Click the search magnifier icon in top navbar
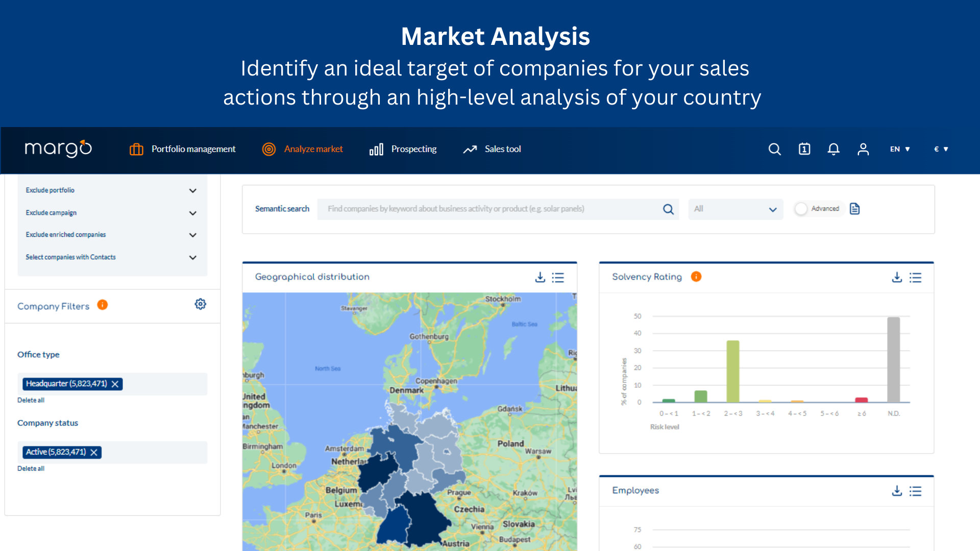 (774, 149)
